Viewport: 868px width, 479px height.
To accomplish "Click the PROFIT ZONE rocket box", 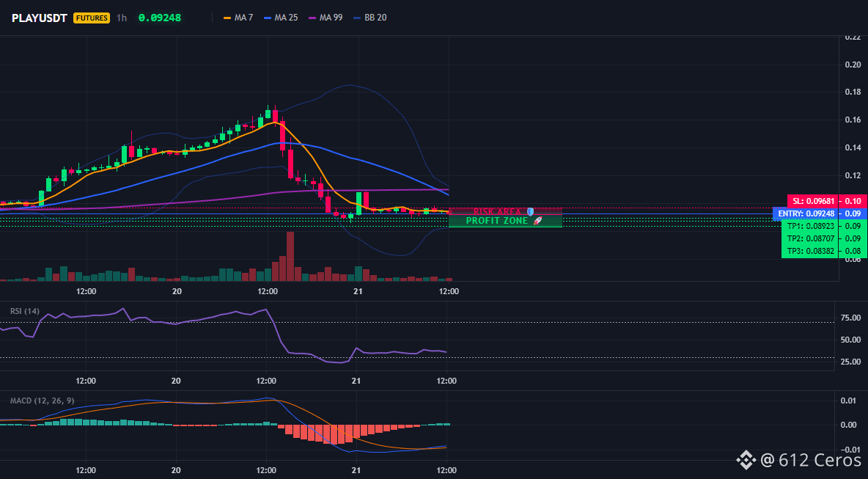I will pyautogui.click(x=505, y=221).
